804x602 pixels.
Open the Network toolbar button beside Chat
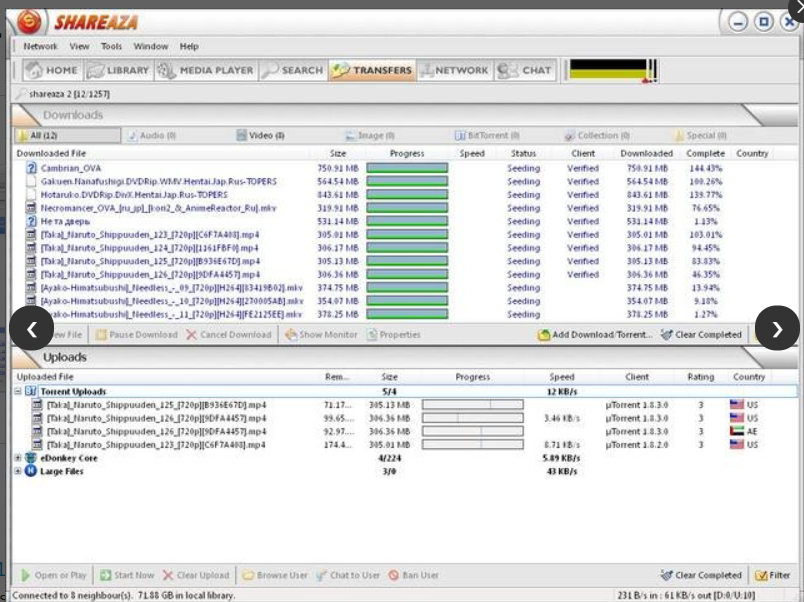tap(454, 70)
